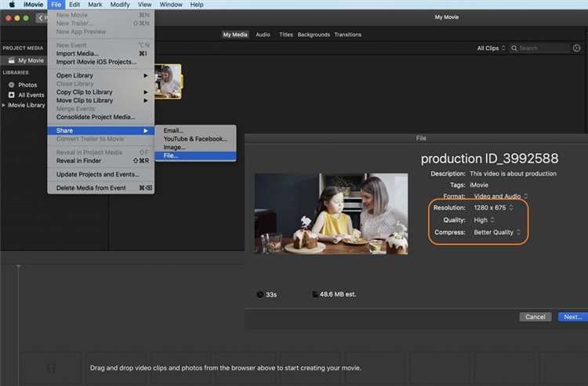Expand Copy Clip to Library submenu

(101, 92)
